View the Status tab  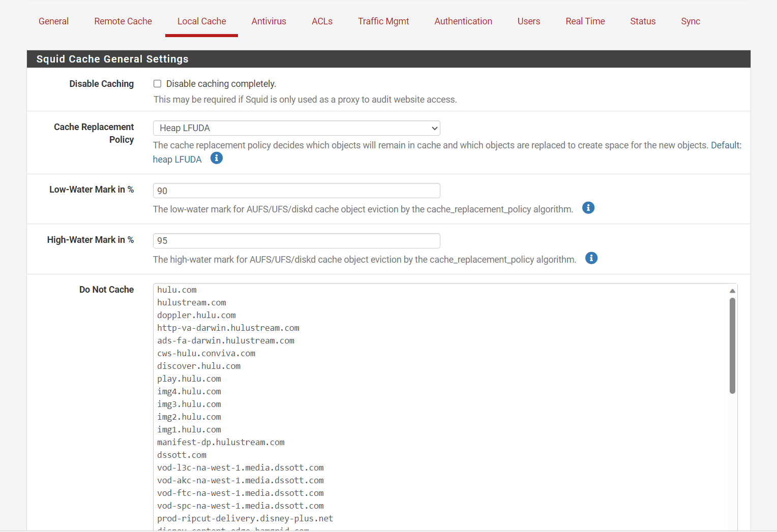click(x=643, y=21)
